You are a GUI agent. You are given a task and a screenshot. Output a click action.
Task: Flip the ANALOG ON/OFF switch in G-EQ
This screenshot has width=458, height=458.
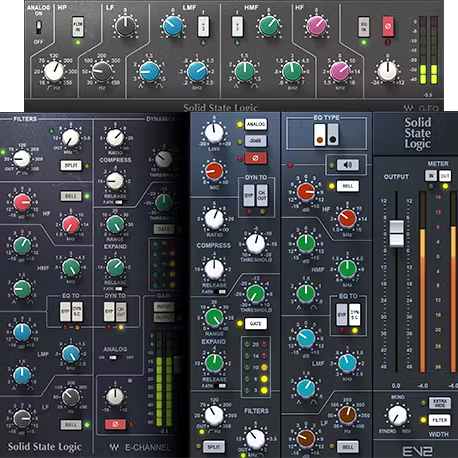[39, 27]
